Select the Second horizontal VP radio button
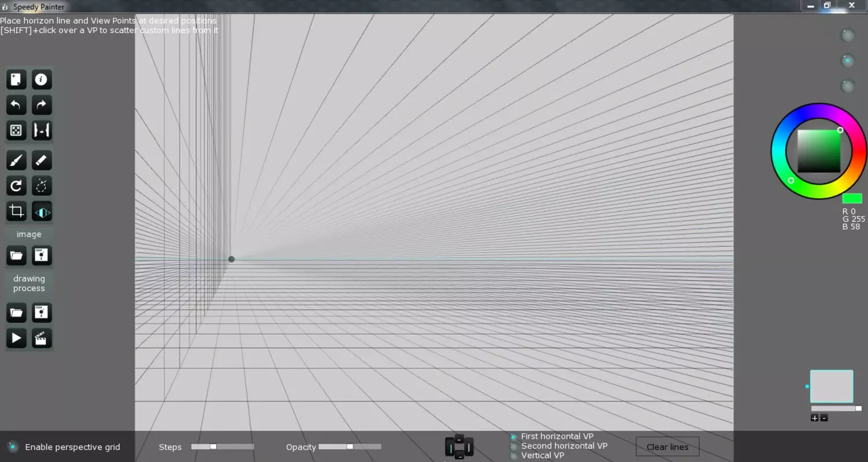This screenshot has width=868, height=462. coord(513,446)
